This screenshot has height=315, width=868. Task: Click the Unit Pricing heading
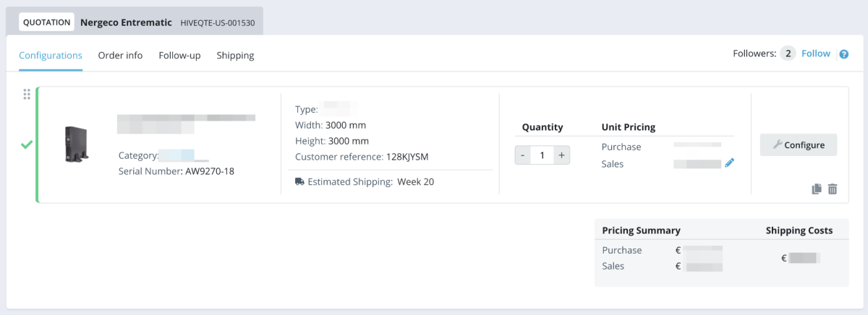628,127
